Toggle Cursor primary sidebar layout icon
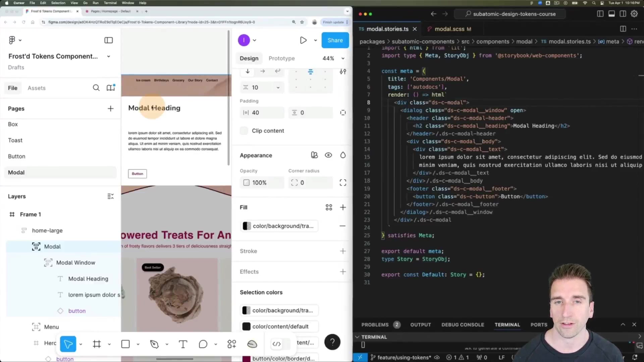 [600, 14]
